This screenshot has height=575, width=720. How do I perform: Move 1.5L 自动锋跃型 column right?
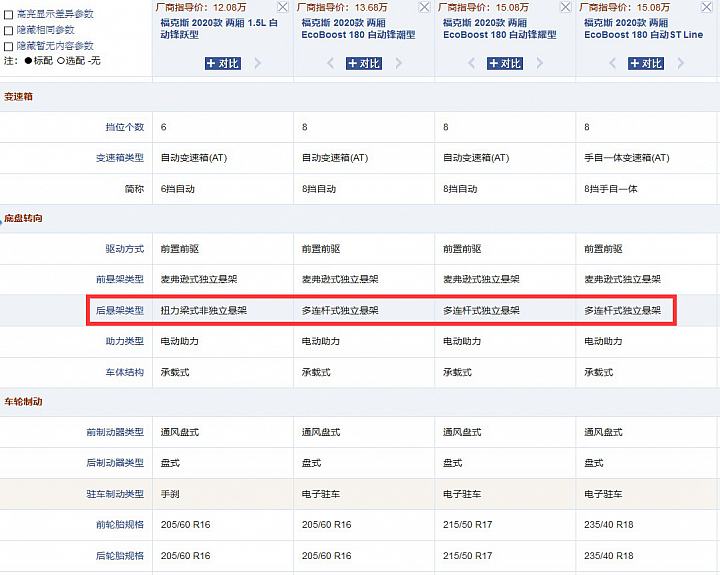[258, 63]
